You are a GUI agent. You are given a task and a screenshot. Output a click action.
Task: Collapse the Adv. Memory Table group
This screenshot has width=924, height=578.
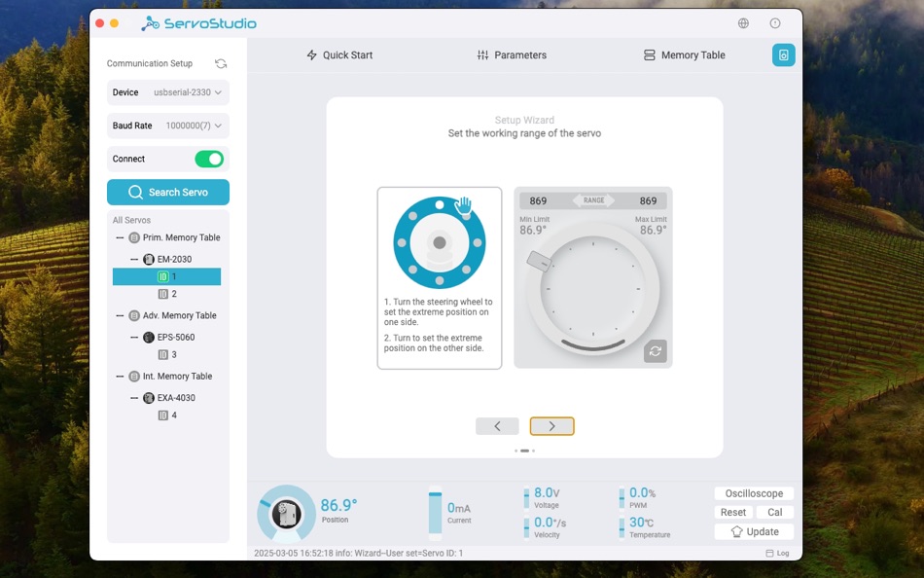click(120, 315)
